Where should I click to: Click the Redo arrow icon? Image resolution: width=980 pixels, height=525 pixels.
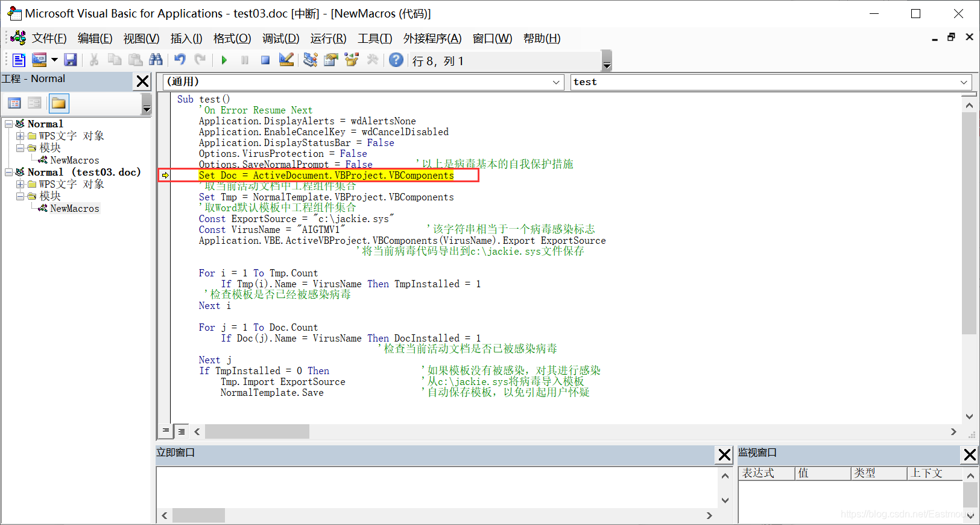click(200, 60)
